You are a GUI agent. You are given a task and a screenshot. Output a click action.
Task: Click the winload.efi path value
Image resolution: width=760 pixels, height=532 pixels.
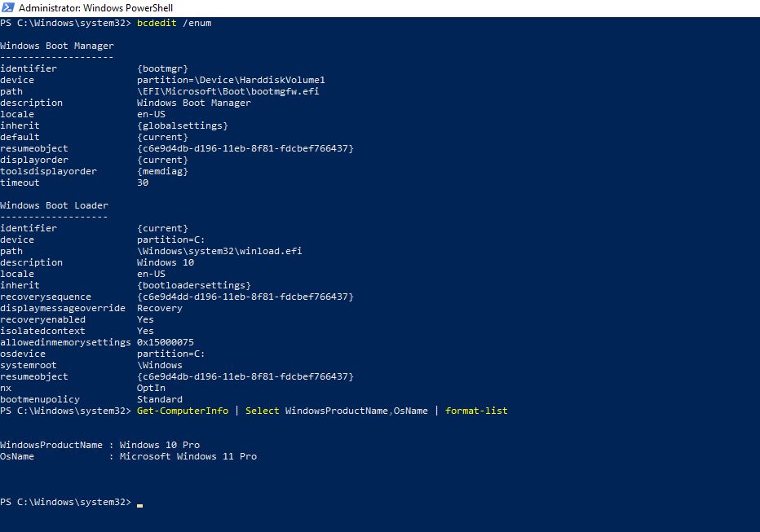point(219,251)
